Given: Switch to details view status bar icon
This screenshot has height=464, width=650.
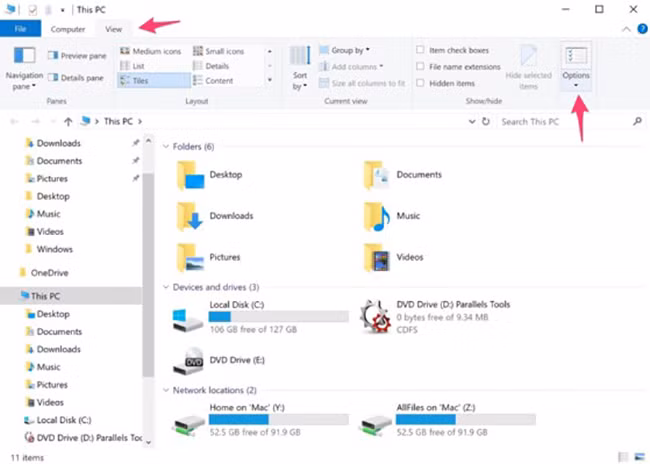Looking at the screenshot, I should click(623, 457).
